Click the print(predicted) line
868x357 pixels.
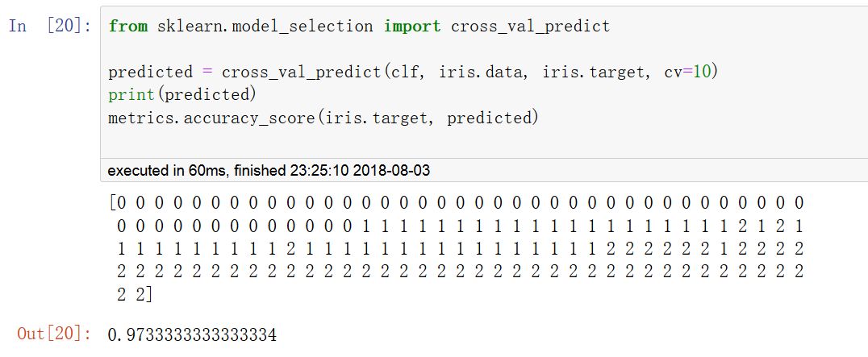(182, 95)
